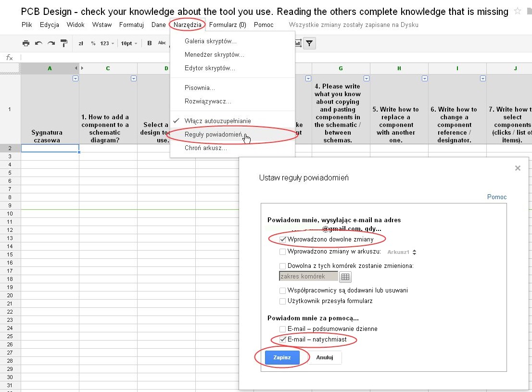
Task: Click the Undo arrow icon
Action: coord(38,43)
